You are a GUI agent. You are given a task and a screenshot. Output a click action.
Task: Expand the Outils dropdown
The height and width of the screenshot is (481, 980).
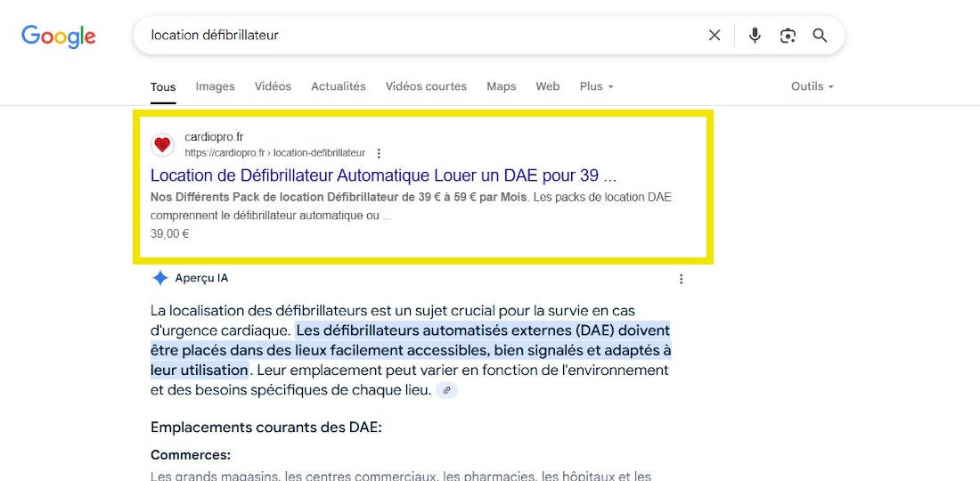(812, 86)
